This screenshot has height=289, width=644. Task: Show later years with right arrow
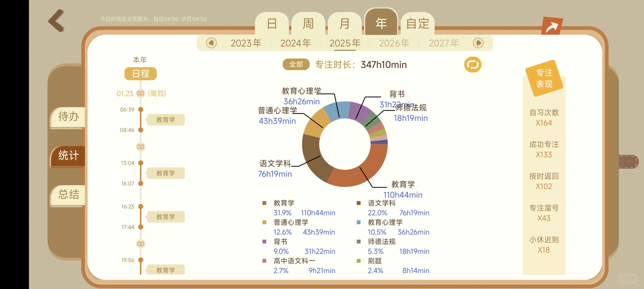[478, 43]
